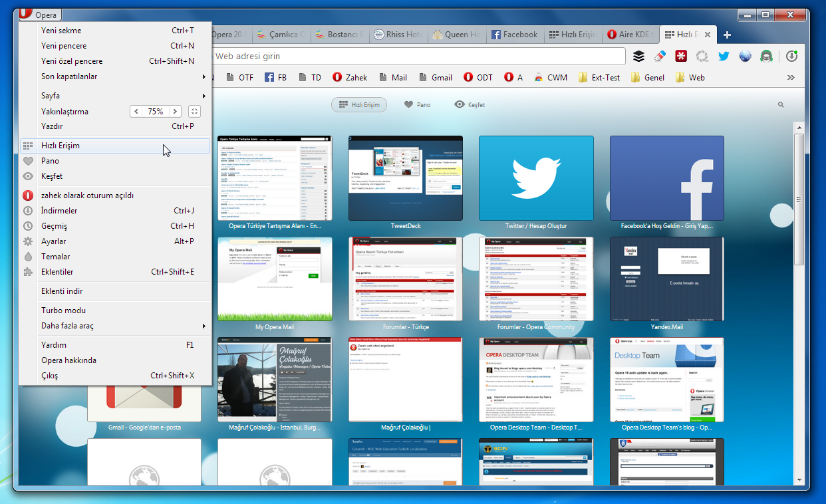Open the Genel bookmarks folder
This screenshot has width=826, height=504.
[x=648, y=78]
